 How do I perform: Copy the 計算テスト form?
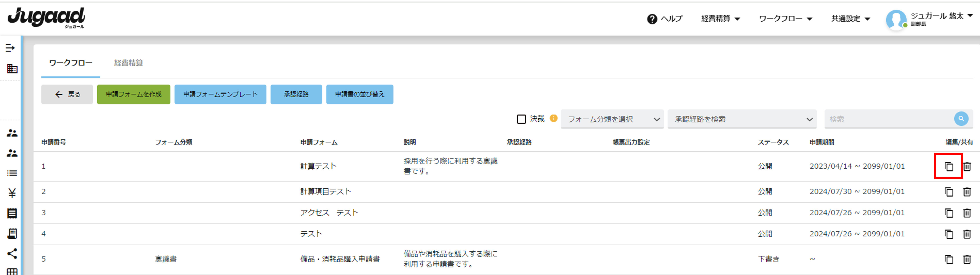[949, 166]
